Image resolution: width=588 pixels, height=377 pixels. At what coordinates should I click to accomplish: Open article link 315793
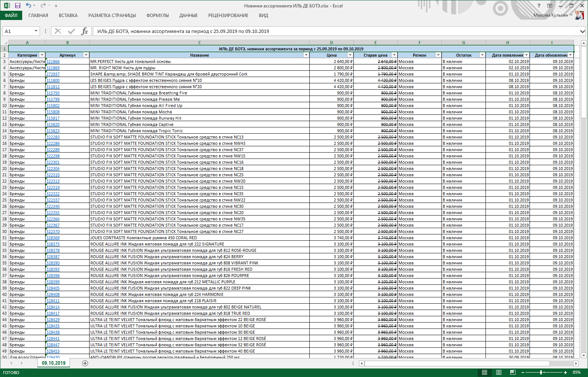click(53, 93)
